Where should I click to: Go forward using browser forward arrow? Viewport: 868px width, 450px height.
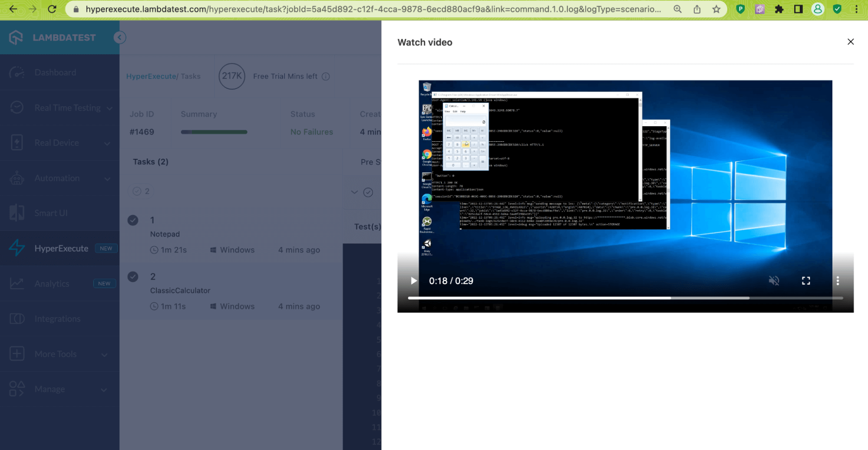pyautogui.click(x=33, y=9)
